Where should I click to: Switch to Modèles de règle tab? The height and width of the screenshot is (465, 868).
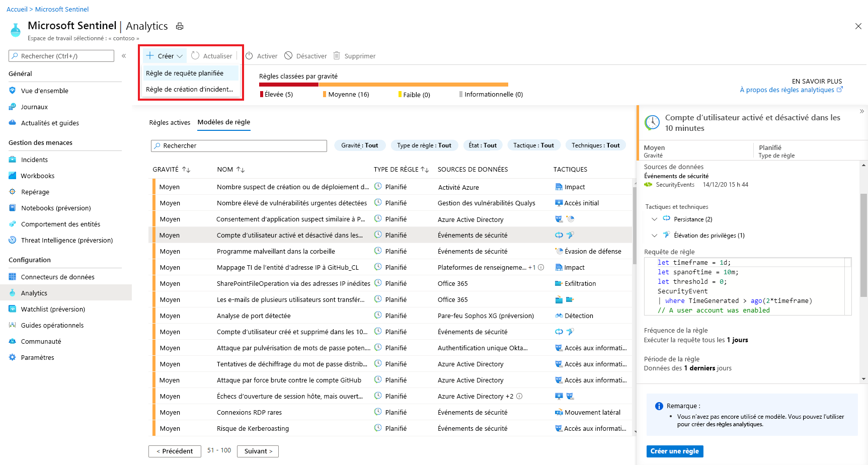pos(224,122)
